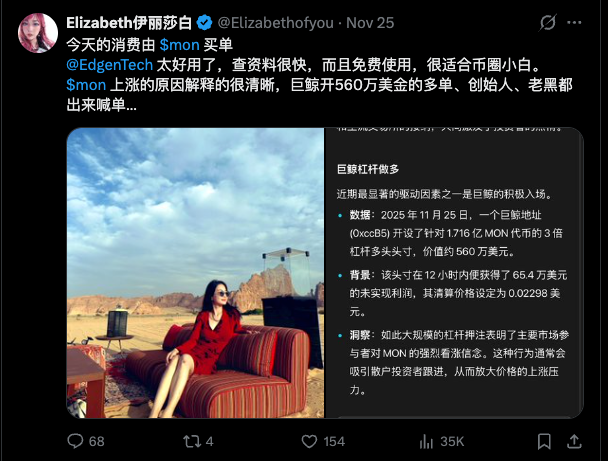Click the 68 replies count
Viewport: 608px width, 461px height.
[97, 441]
